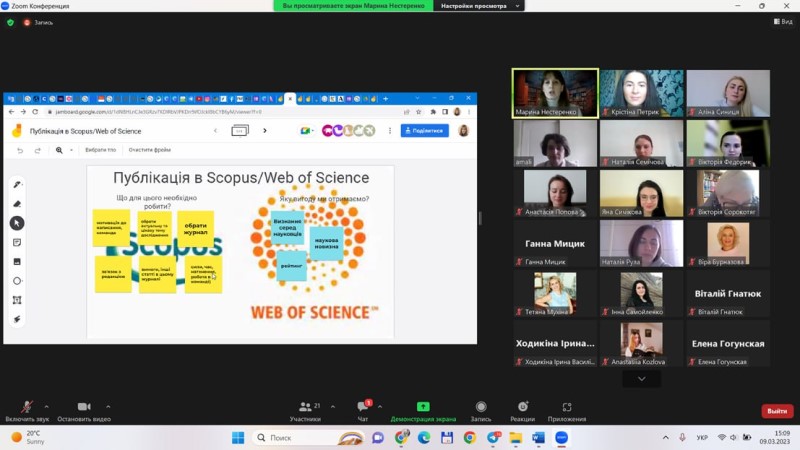Select the Jamboard pen tool

17,184
